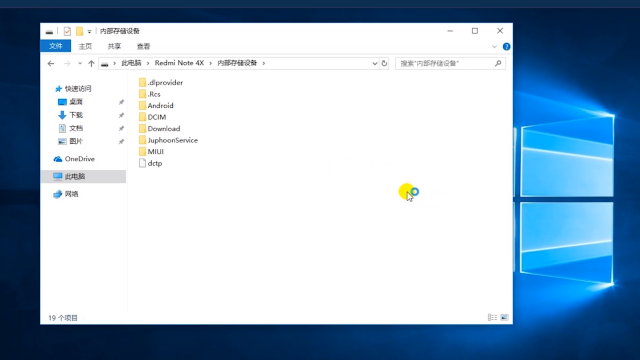
Task: Minimize the Explorer window
Action: coord(450,31)
